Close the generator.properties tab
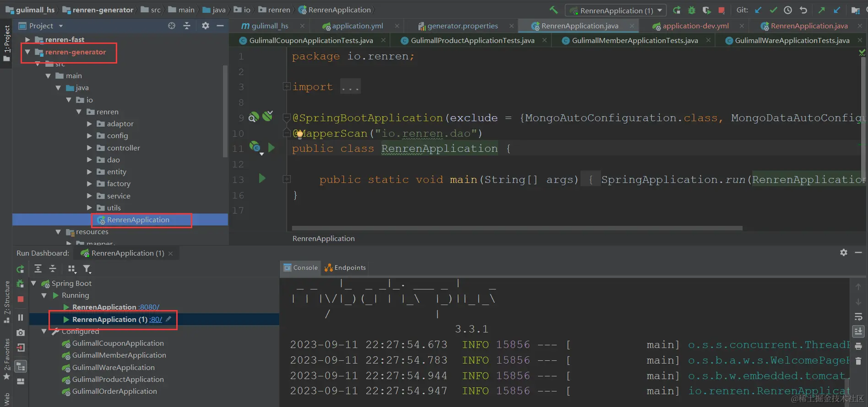The width and height of the screenshot is (868, 407). pyautogui.click(x=511, y=26)
